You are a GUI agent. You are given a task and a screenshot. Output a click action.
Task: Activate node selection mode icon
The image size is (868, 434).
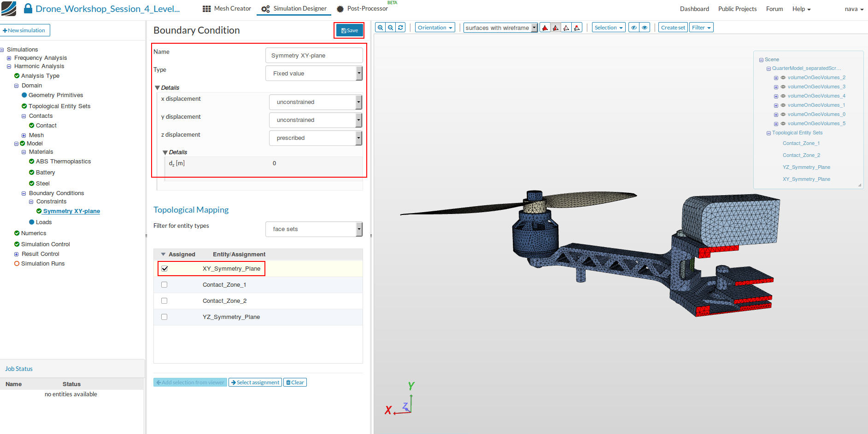click(577, 28)
